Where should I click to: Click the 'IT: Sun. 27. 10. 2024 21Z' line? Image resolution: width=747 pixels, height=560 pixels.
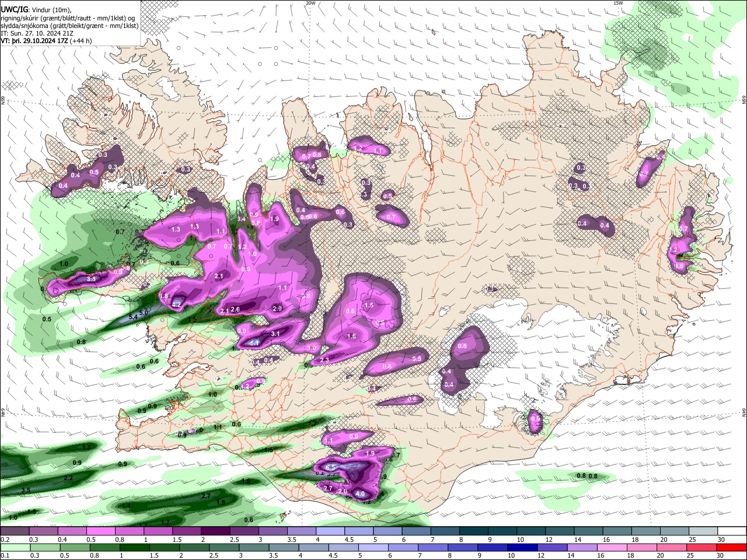(x=37, y=33)
